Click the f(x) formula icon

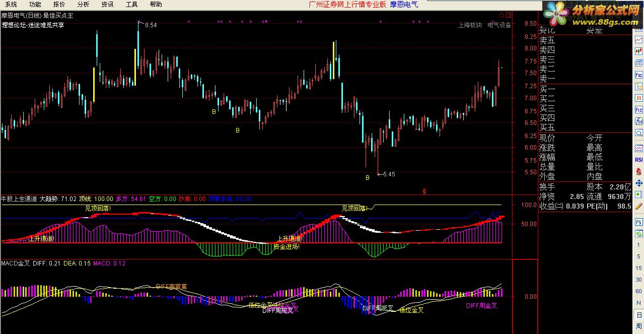(x=638, y=121)
